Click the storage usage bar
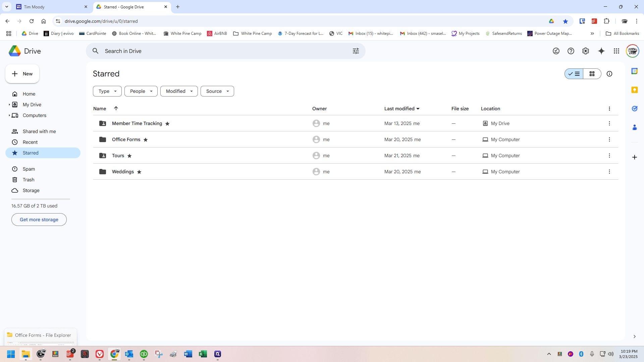Image resolution: width=644 pixels, height=362 pixels. pos(41,199)
